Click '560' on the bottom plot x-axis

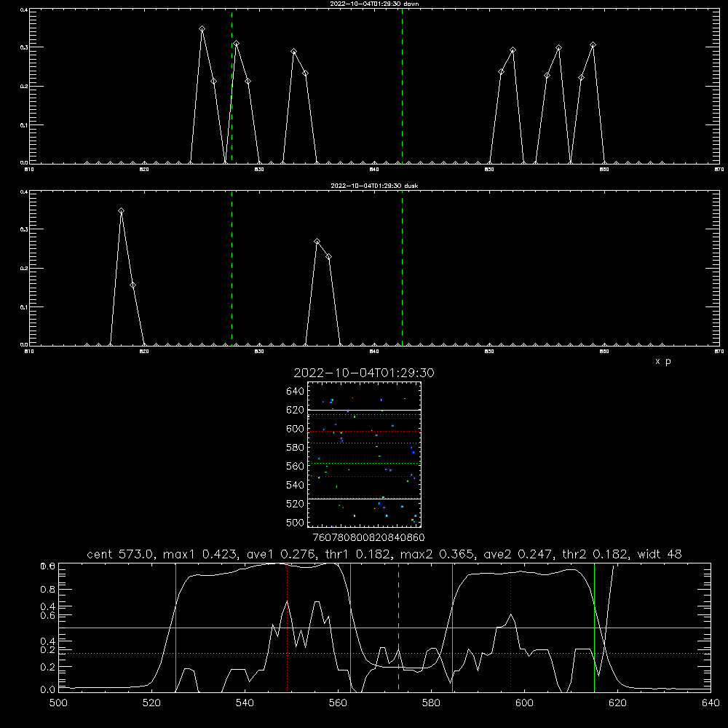[x=338, y=703]
